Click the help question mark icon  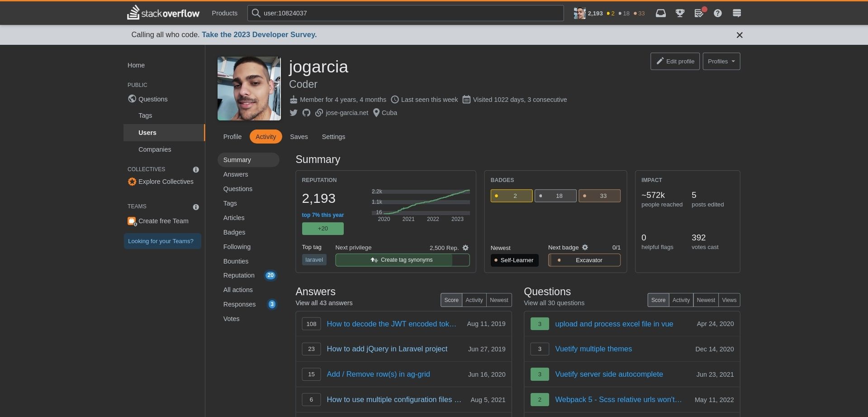717,13
